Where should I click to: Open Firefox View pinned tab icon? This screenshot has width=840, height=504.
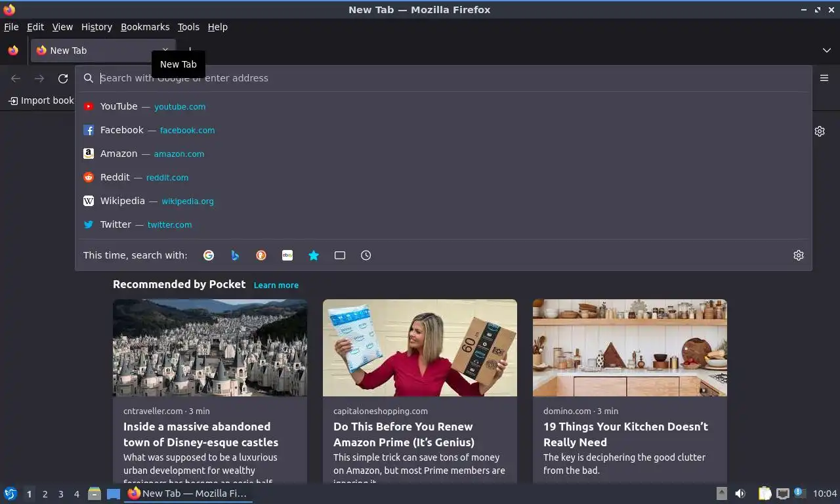tap(13, 51)
